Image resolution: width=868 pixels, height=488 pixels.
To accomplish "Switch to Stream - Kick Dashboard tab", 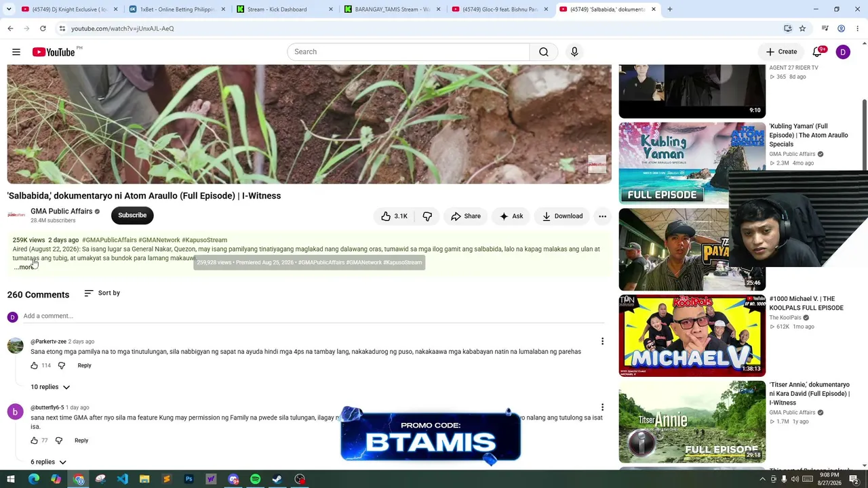I will (x=285, y=9).
